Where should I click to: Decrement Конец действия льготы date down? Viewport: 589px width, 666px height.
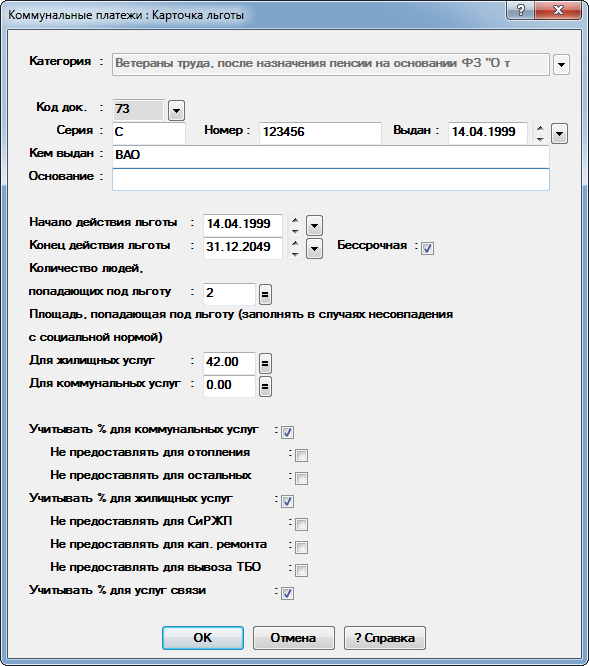295,254
